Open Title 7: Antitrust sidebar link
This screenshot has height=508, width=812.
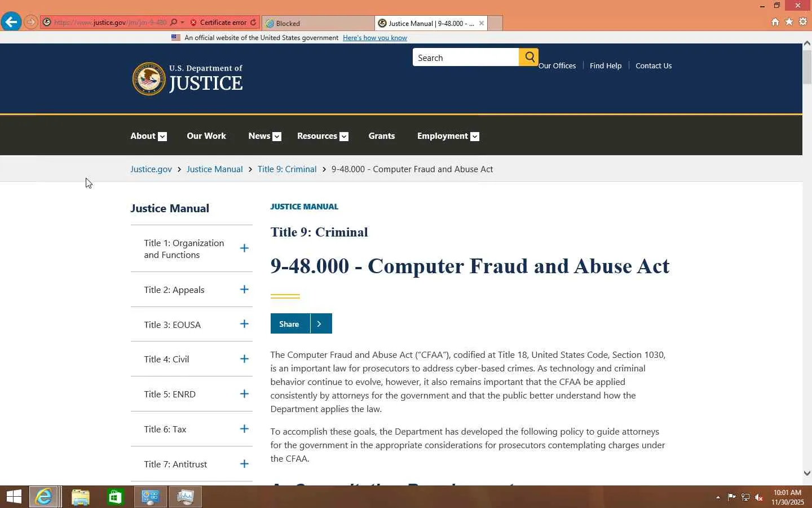[x=175, y=465]
